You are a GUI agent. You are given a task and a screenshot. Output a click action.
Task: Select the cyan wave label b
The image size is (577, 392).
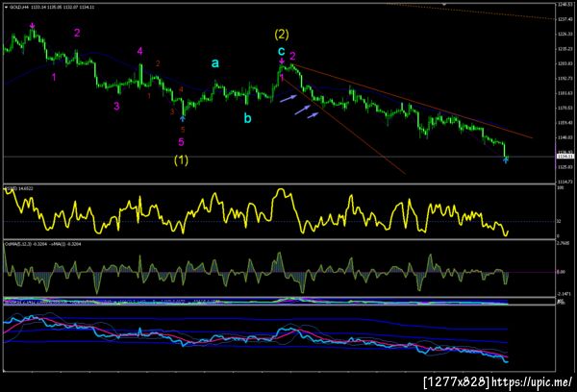(x=248, y=118)
